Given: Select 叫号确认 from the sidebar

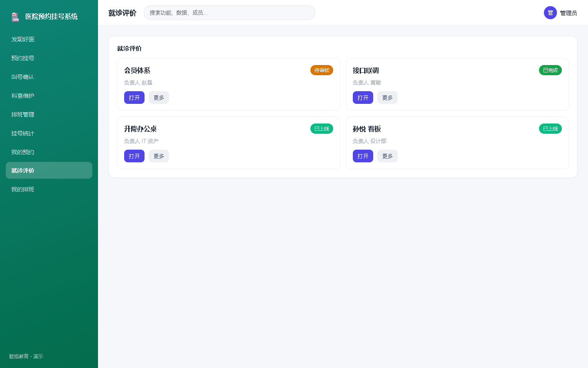Looking at the screenshot, I should [49, 77].
